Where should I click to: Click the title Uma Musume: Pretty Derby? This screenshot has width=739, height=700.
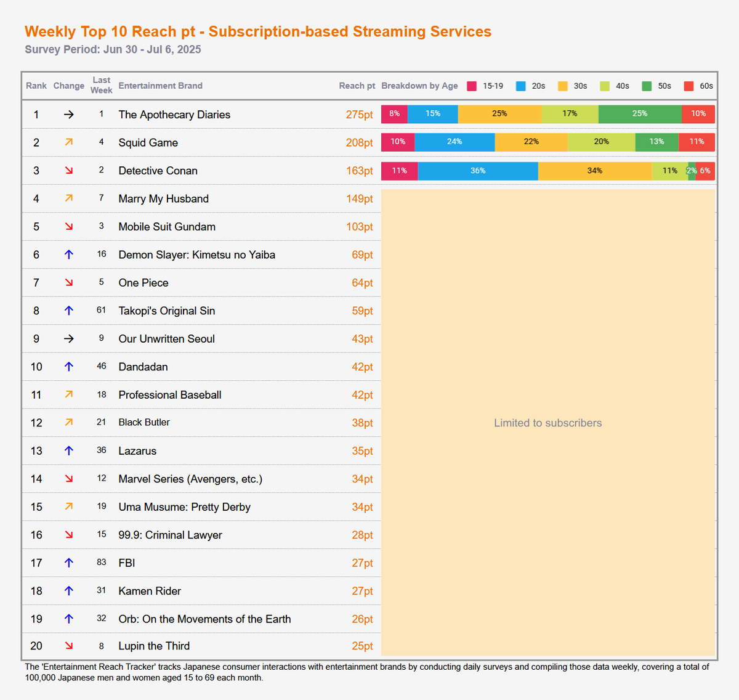[185, 507]
